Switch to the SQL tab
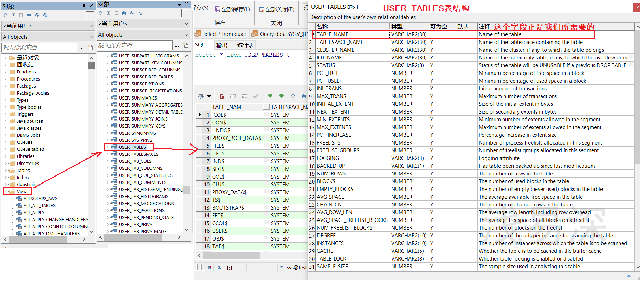This screenshot has width=644, height=282. pos(200,45)
